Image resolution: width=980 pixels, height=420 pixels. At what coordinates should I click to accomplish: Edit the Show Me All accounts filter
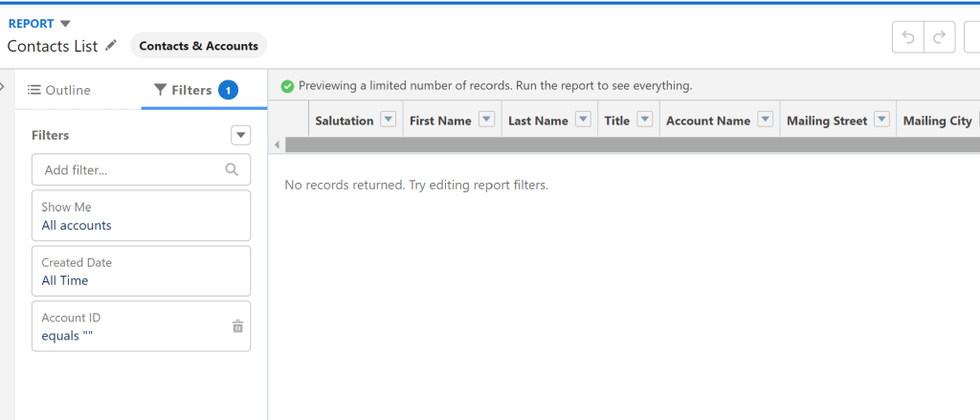(x=141, y=216)
